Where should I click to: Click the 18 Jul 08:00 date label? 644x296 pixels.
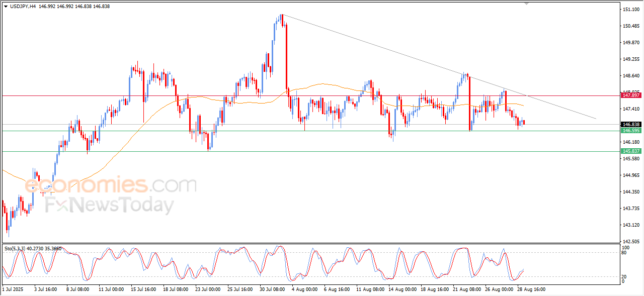coord(176,289)
